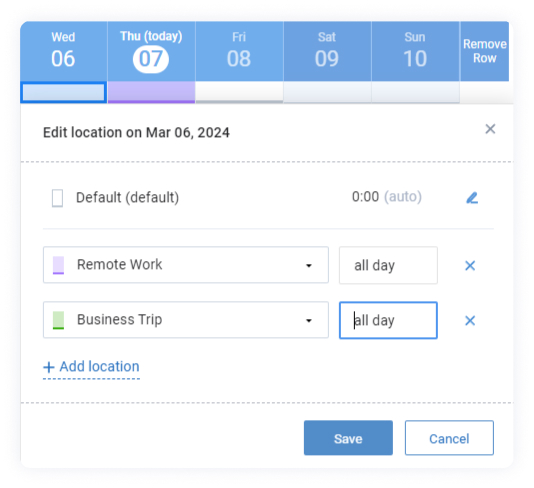Cancel editing the location
Viewport: 534px width, 488px height.
tap(449, 438)
